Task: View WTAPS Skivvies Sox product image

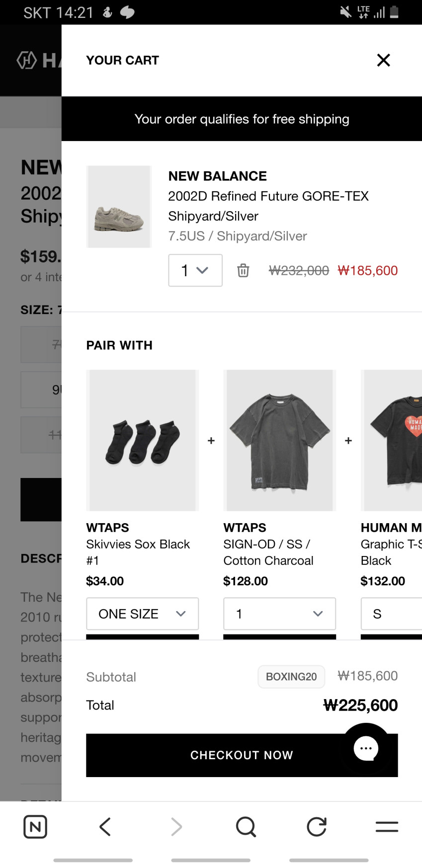Action: (x=142, y=440)
